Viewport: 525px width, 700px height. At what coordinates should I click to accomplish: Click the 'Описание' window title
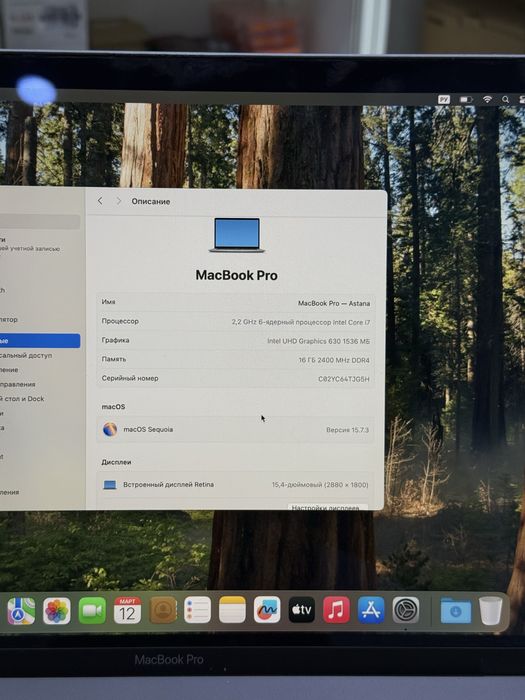[x=151, y=201]
